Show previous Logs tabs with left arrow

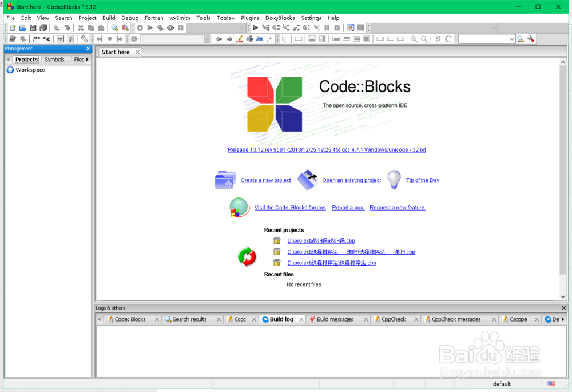(99, 319)
